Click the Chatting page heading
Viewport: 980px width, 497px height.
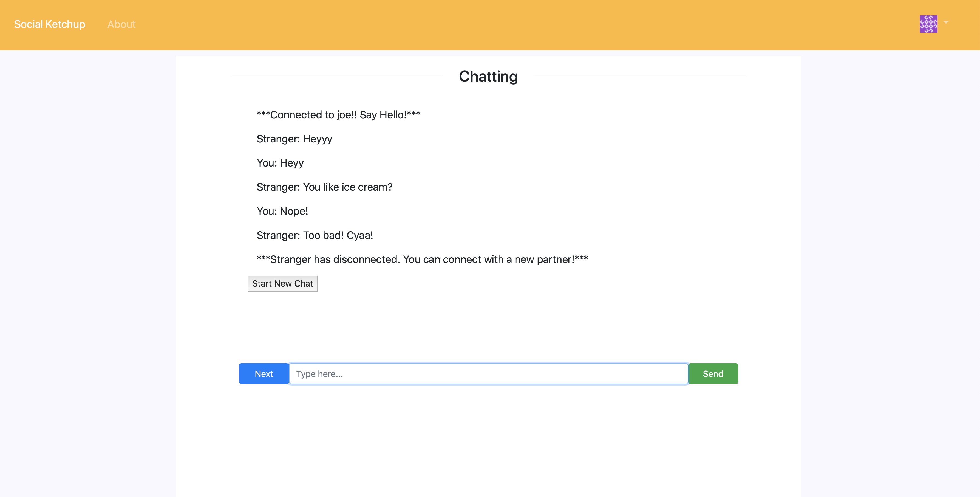coord(488,76)
